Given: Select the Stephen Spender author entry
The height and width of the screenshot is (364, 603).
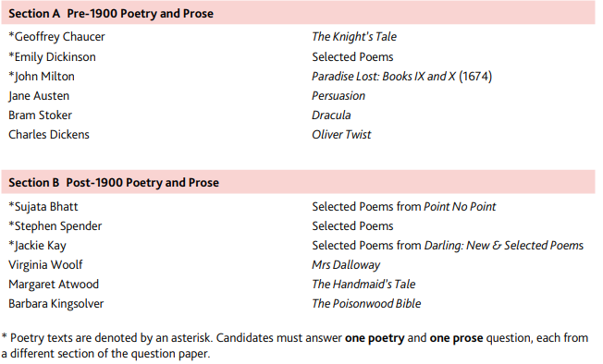Looking at the screenshot, I should [55, 226].
